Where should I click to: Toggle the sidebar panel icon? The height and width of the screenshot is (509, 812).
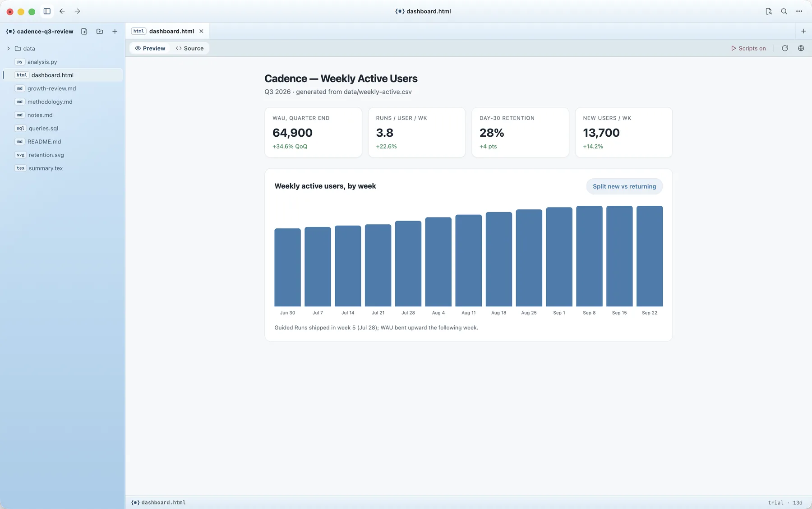click(47, 11)
